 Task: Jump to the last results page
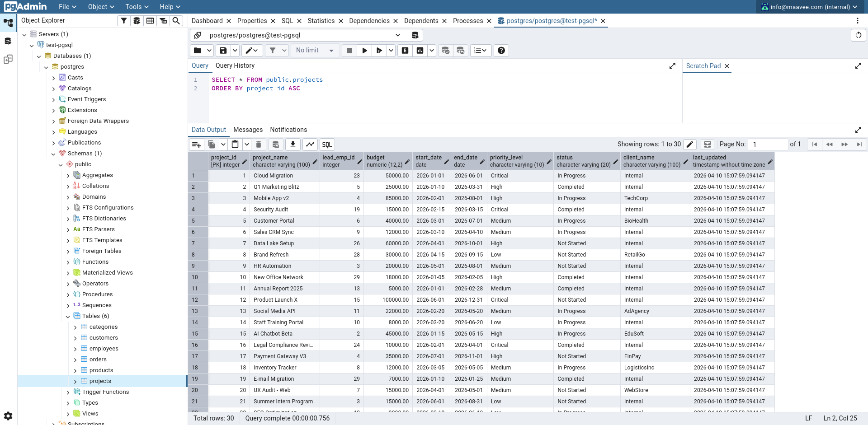[x=859, y=144]
